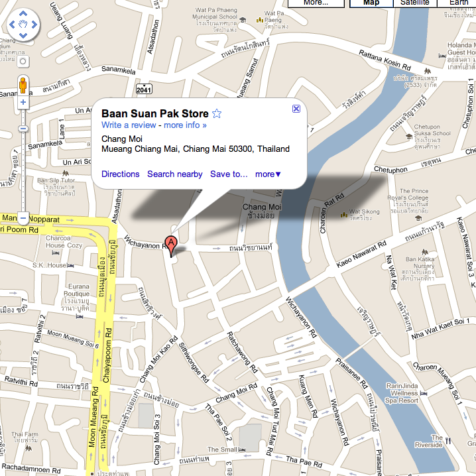
Task: Click the Tha Pae Rd label
Action: pos(304,461)
